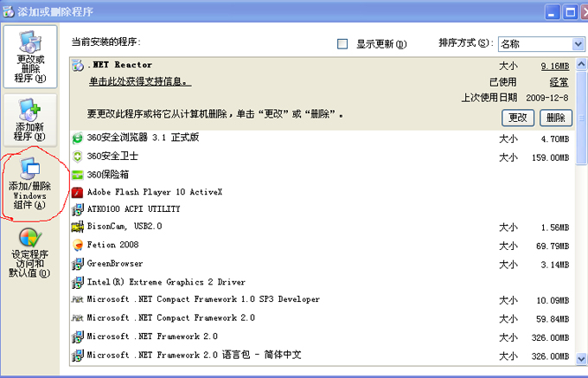Click the Intel Extreme Graphics 2 Driver icon

[x=77, y=282]
